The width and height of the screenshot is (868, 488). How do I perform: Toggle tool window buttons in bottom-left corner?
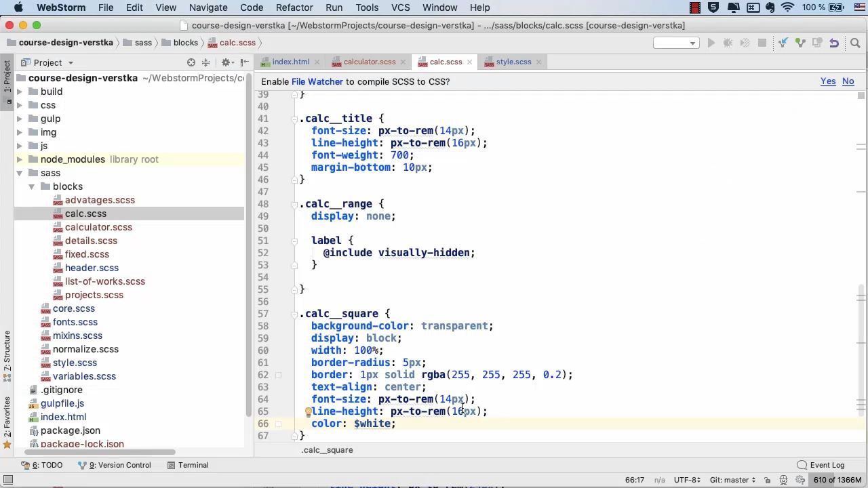pos(8,480)
